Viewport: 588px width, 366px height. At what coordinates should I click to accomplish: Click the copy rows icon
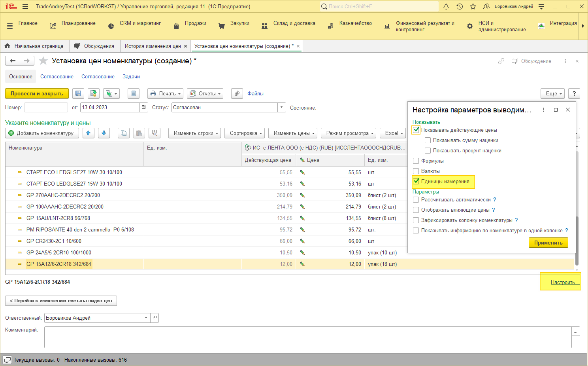[x=124, y=133]
